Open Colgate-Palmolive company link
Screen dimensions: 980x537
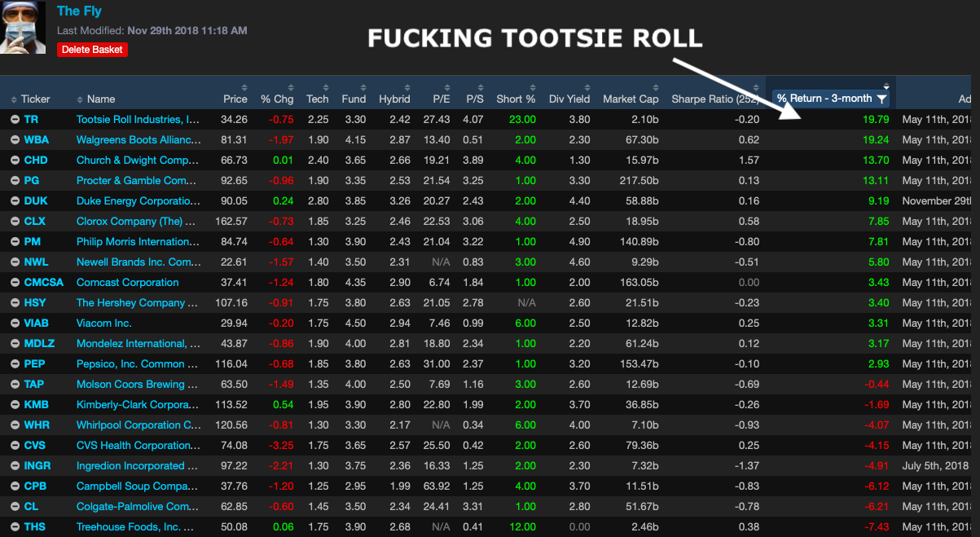pyautogui.click(x=138, y=506)
